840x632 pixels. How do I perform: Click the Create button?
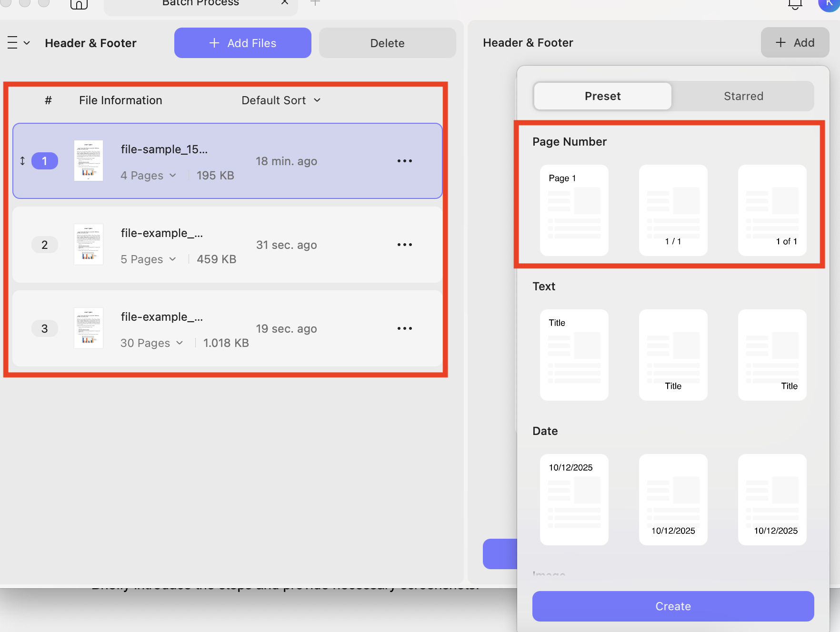point(673,606)
